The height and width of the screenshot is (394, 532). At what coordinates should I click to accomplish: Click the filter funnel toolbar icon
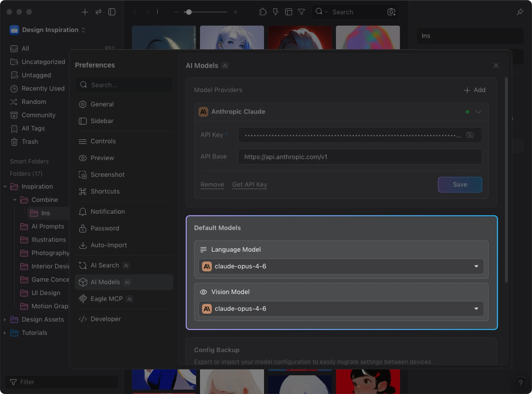pyautogui.click(x=301, y=12)
